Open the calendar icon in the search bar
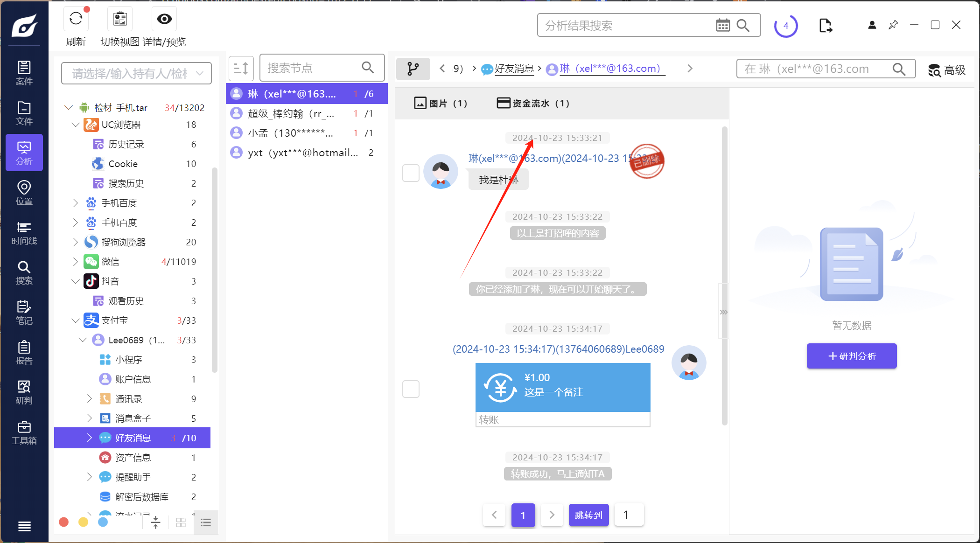This screenshot has width=980, height=543. [x=722, y=25]
